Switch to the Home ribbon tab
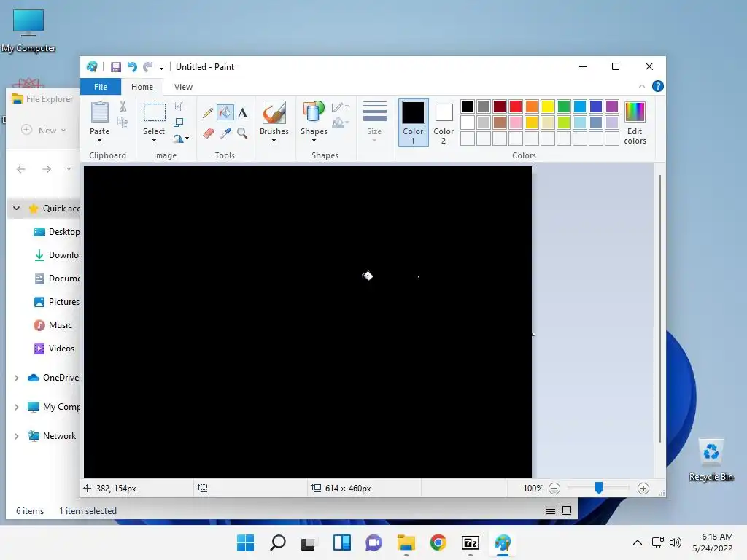Viewport: 747px width, 560px height. click(142, 87)
